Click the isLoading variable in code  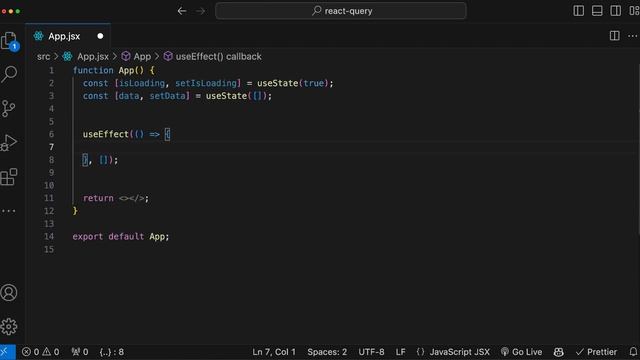[x=142, y=83]
